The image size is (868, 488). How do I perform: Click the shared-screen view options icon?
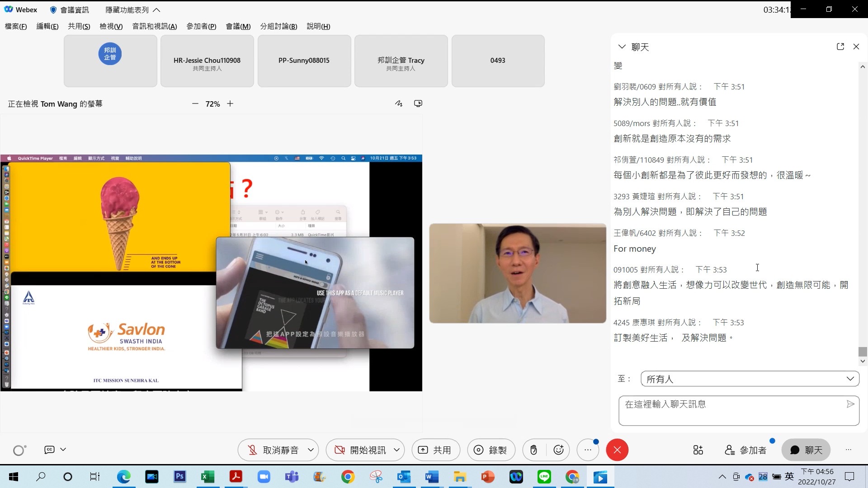point(418,103)
